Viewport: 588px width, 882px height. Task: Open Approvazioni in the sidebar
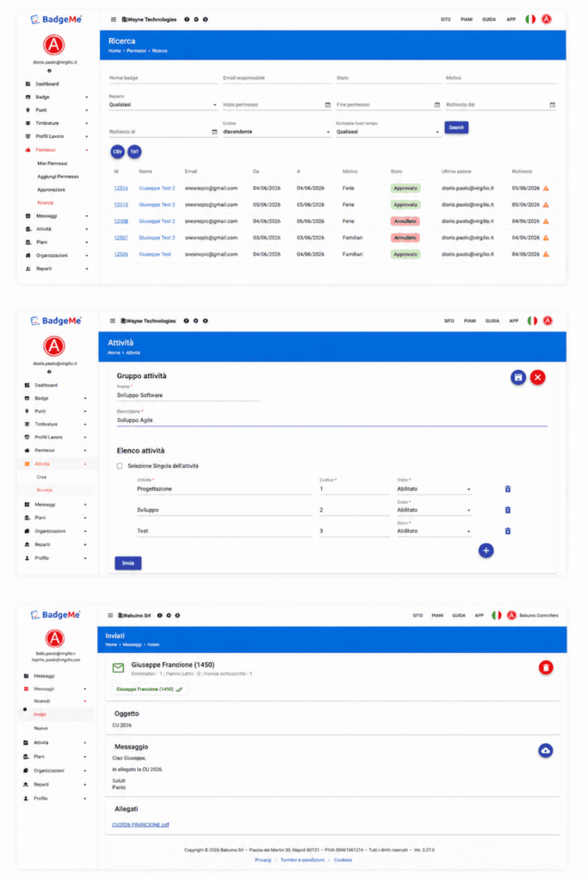click(51, 189)
